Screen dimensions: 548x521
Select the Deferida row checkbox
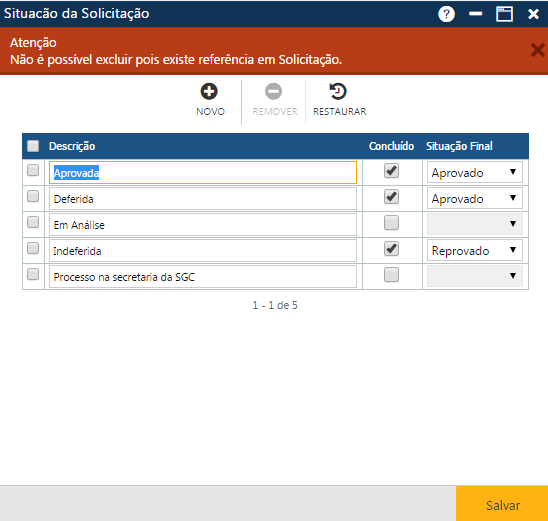(x=33, y=196)
